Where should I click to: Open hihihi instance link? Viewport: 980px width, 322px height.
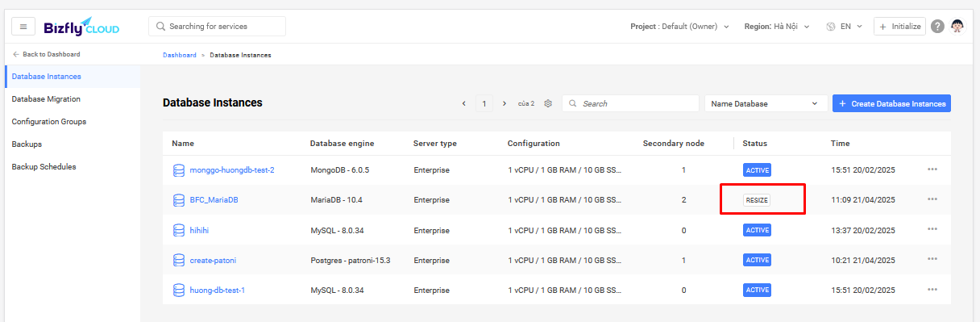(x=199, y=230)
